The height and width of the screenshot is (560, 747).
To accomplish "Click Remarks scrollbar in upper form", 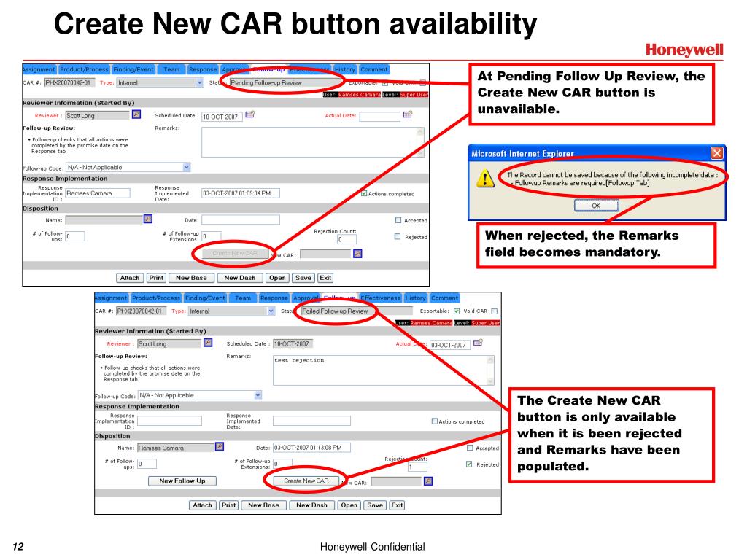I will click(420, 142).
